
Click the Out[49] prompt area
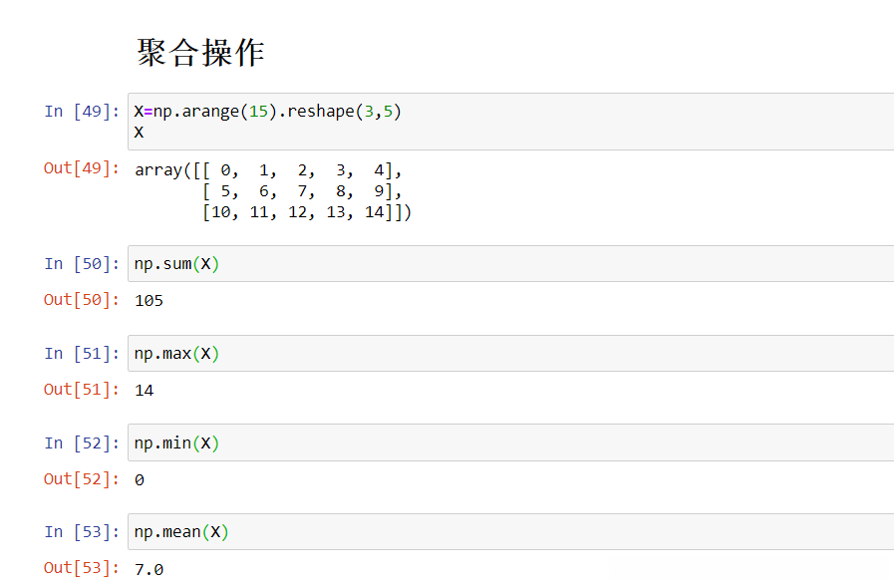[82, 168]
